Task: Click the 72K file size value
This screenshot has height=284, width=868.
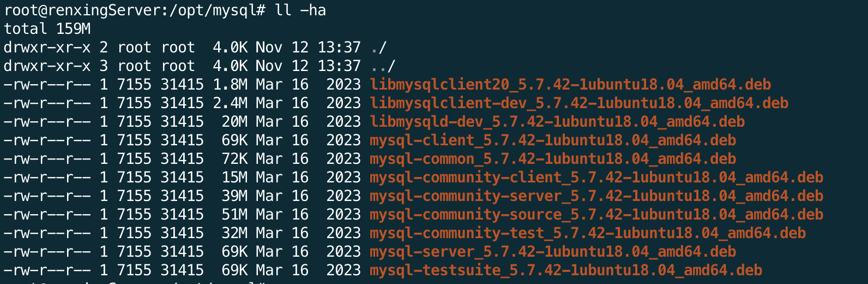Action: 234,159
